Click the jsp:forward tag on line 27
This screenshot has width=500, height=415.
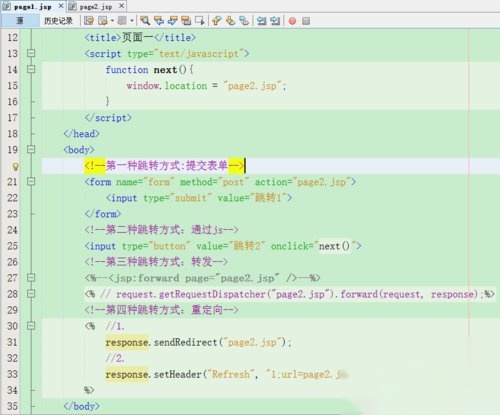(202, 278)
